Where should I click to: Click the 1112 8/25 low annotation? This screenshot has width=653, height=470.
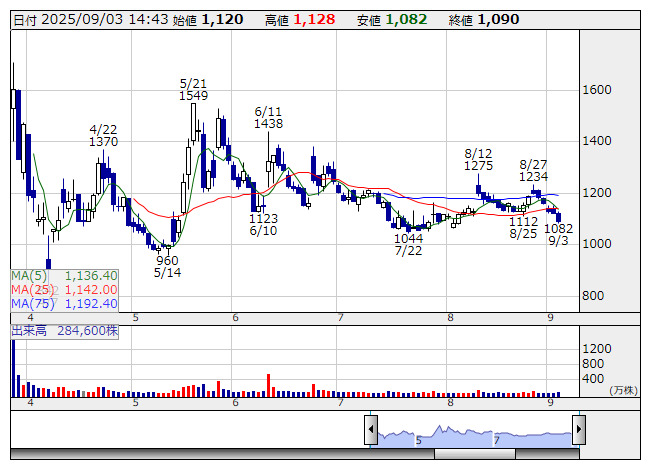(523, 228)
